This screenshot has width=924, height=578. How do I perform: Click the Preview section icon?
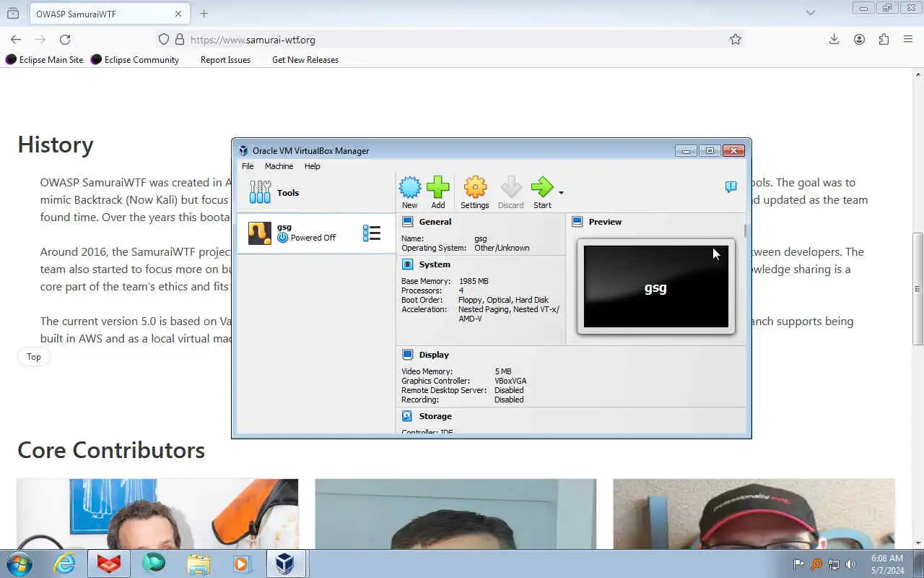click(577, 222)
